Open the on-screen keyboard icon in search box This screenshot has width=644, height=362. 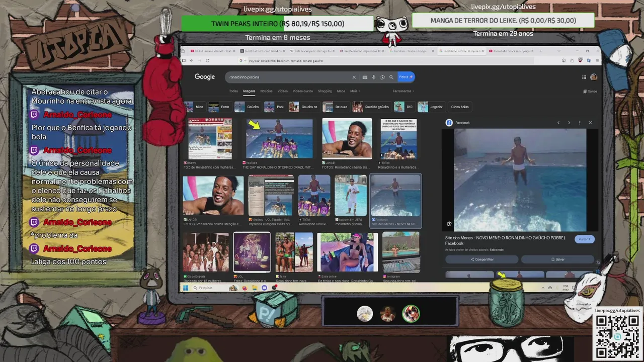click(x=365, y=77)
